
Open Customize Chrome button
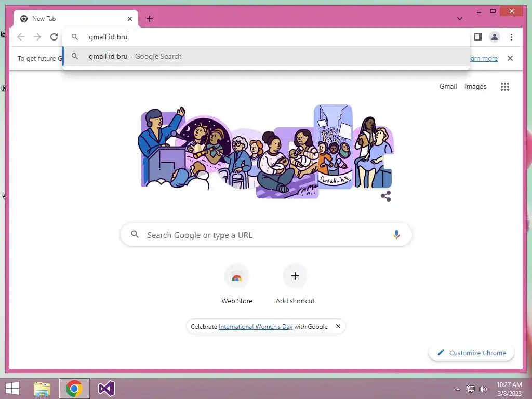coord(472,353)
